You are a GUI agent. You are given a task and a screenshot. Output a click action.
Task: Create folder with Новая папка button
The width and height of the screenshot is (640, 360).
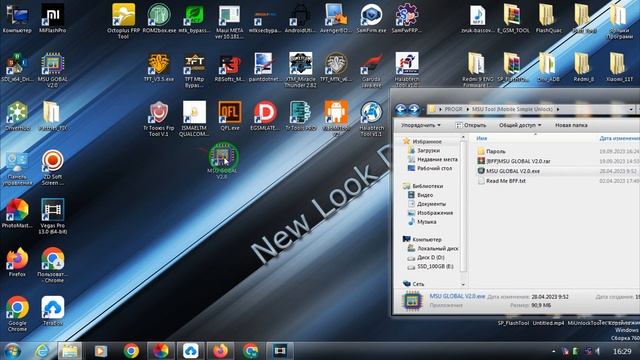571,125
